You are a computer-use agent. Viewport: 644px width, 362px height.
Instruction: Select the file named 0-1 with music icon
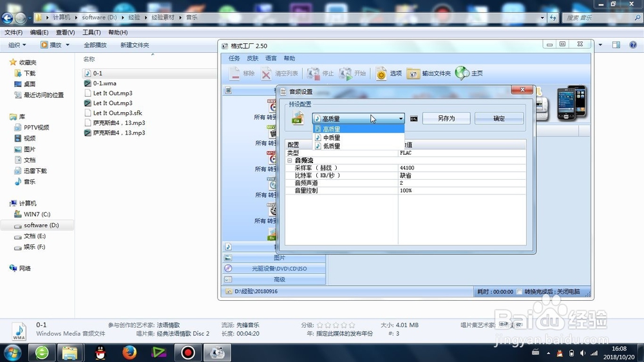[x=97, y=73]
